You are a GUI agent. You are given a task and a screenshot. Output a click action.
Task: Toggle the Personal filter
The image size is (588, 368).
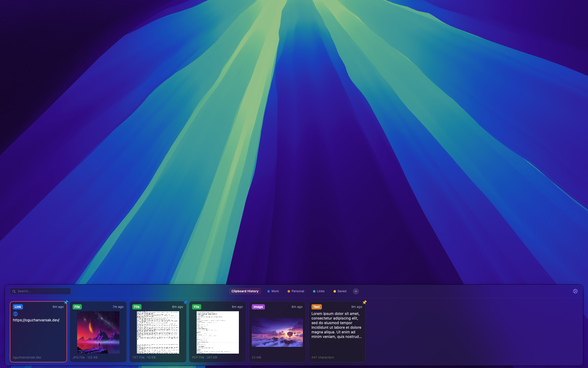point(296,291)
